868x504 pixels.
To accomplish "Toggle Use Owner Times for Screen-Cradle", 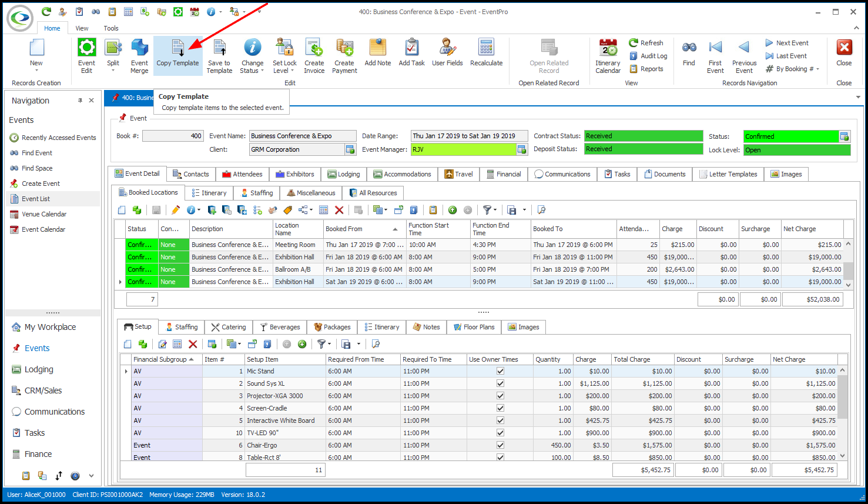I will [500, 408].
